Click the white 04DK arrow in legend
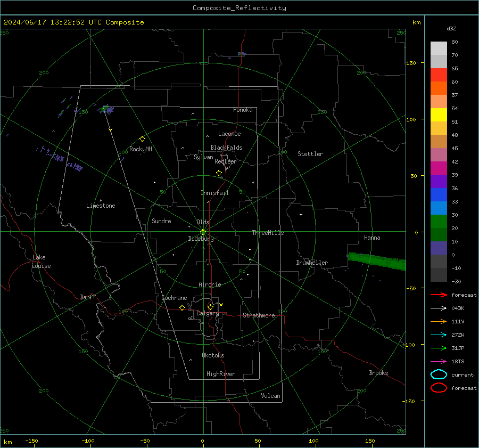Viewport: 479px width, 448px height. [x=439, y=308]
